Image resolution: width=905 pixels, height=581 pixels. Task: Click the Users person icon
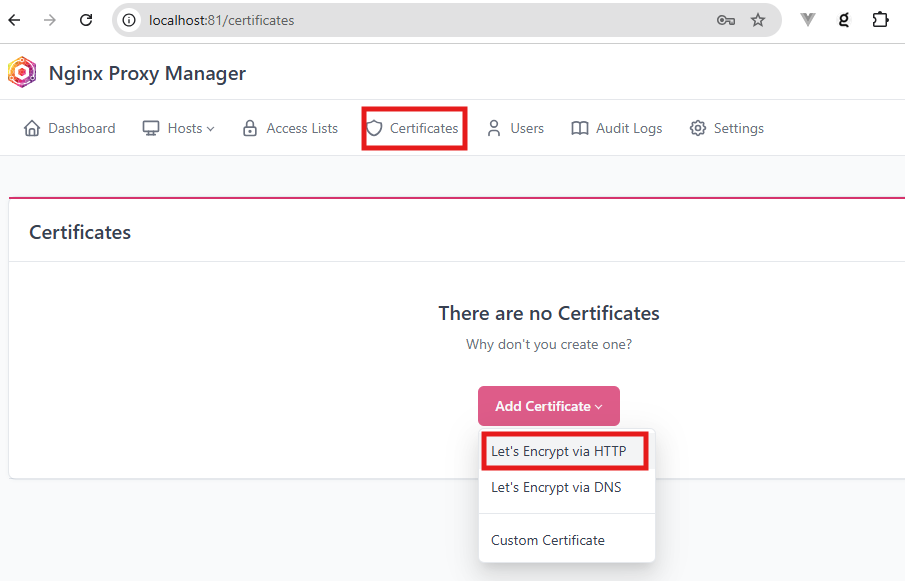(493, 128)
